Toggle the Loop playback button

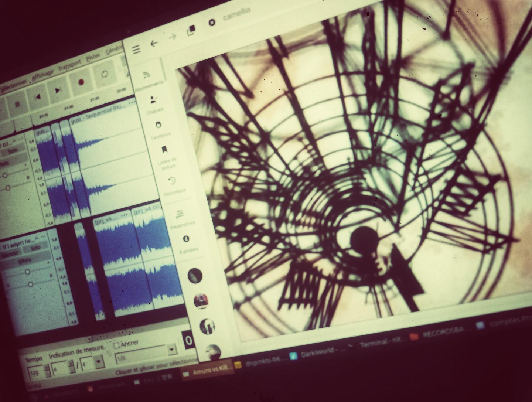click(104, 74)
